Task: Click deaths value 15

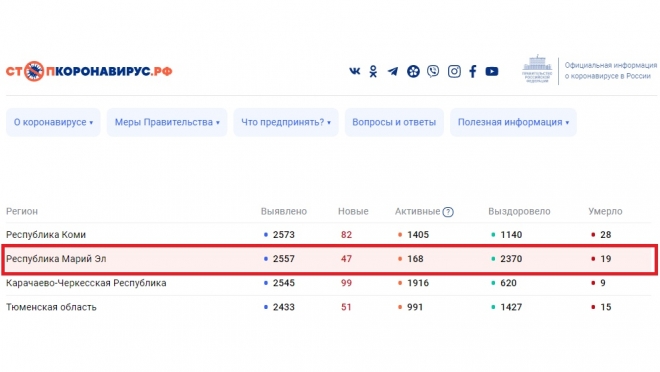Action: 605,307
